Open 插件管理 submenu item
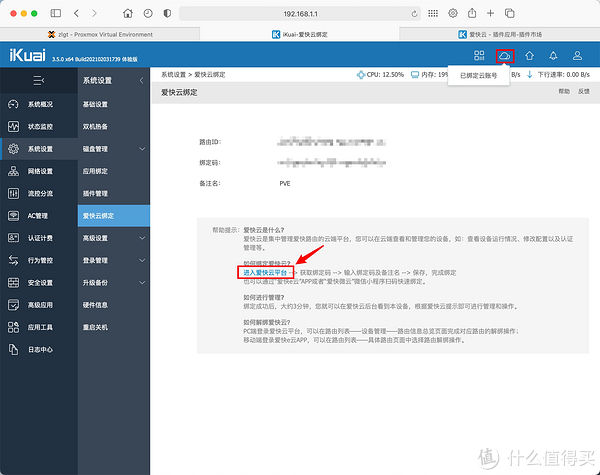600x475 pixels. pos(114,193)
